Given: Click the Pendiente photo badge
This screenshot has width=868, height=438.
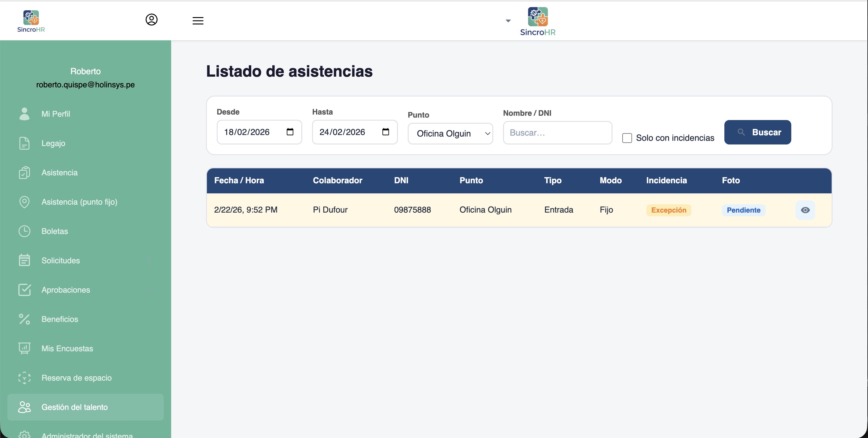Looking at the screenshot, I should click(743, 210).
